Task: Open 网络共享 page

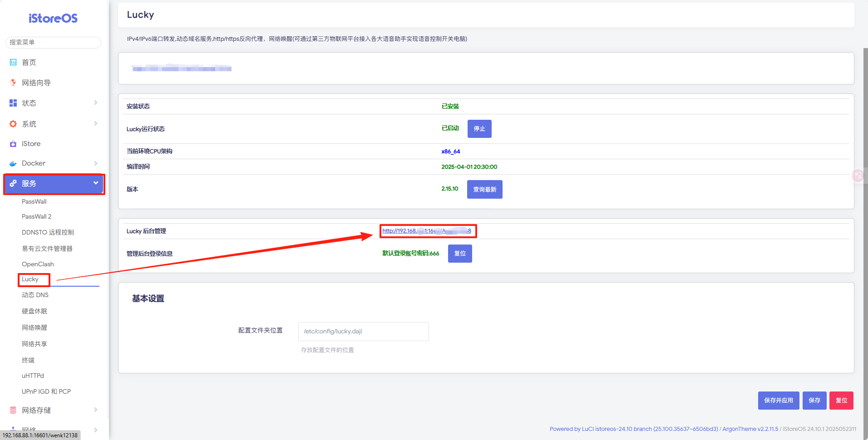Action: click(35, 344)
